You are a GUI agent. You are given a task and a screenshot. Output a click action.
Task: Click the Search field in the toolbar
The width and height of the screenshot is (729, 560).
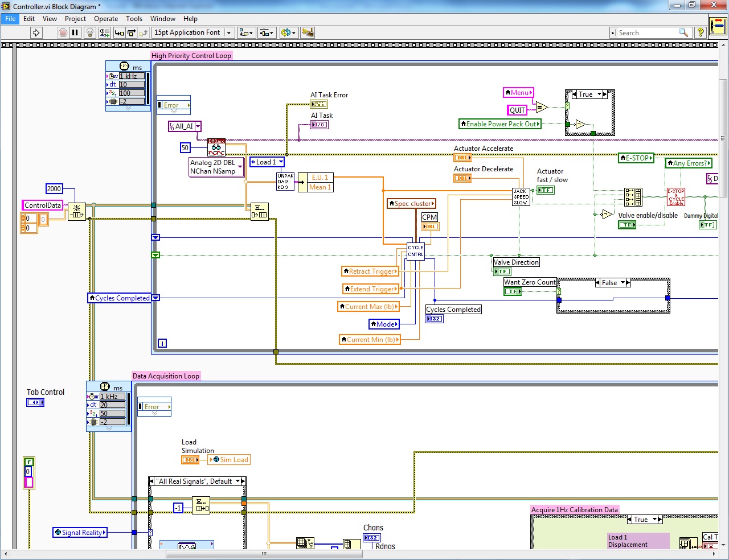coord(650,32)
